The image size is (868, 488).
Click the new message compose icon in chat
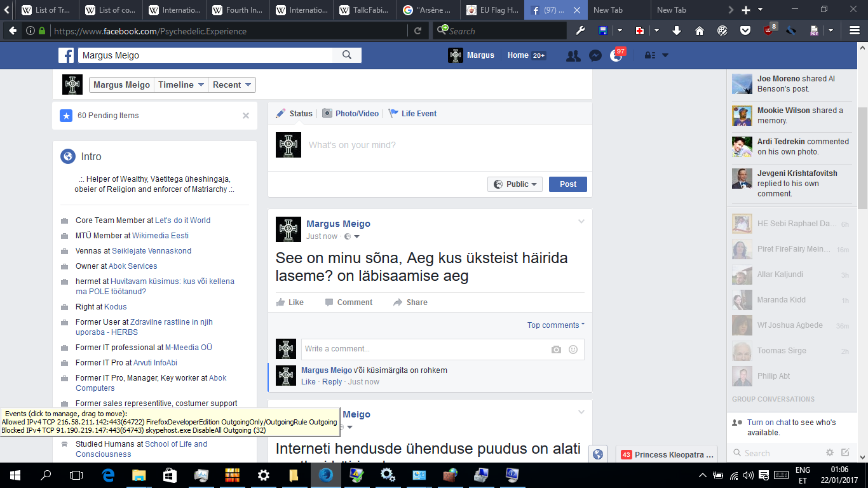(845, 452)
